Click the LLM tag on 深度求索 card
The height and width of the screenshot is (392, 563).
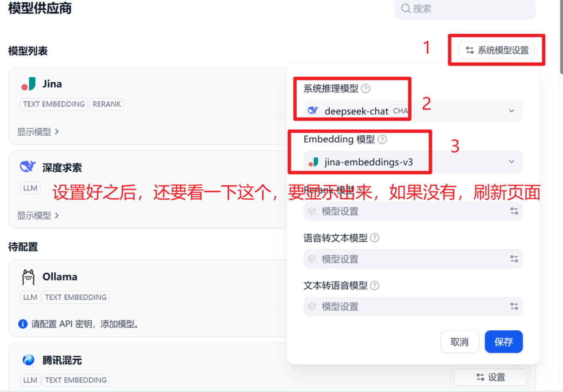pos(30,188)
